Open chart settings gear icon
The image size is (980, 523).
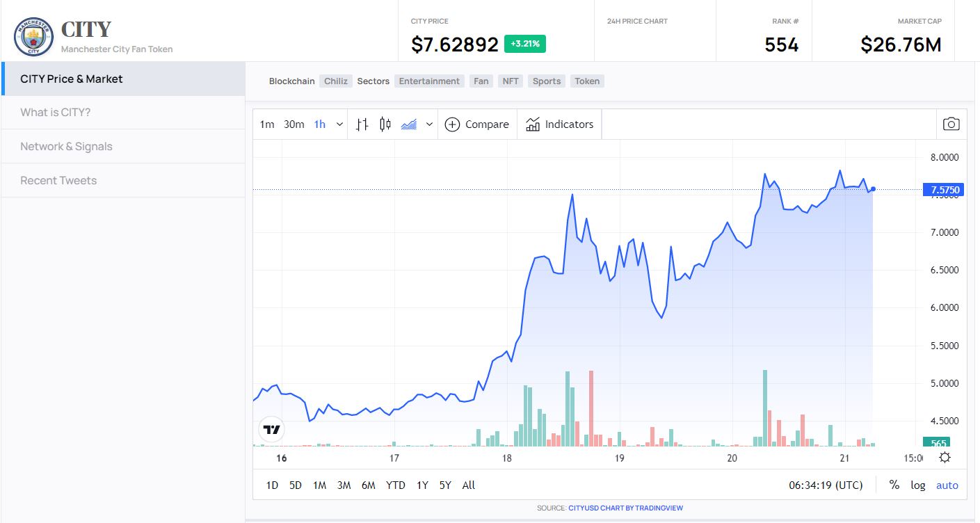[945, 458]
